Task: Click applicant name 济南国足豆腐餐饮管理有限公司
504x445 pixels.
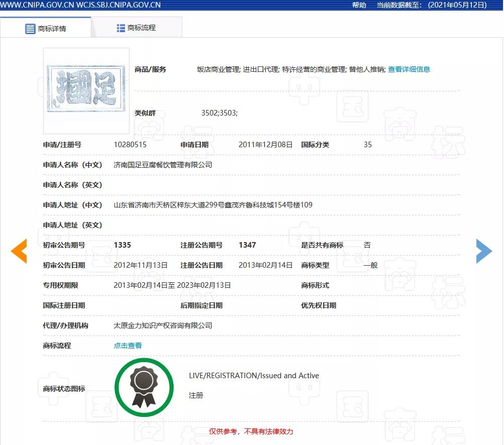Action: [x=163, y=165]
